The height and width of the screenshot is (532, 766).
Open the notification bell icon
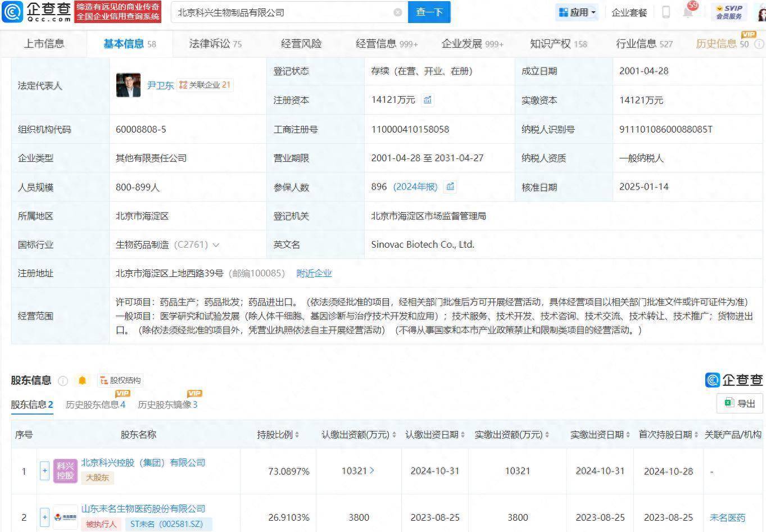pyautogui.click(x=688, y=12)
